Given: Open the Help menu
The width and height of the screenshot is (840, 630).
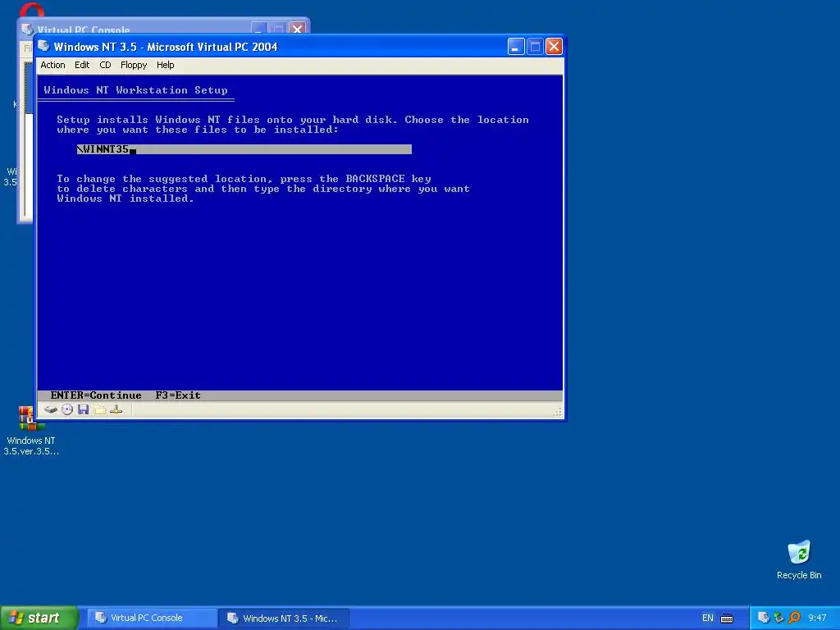Looking at the screenshot, I should [165, 65].
